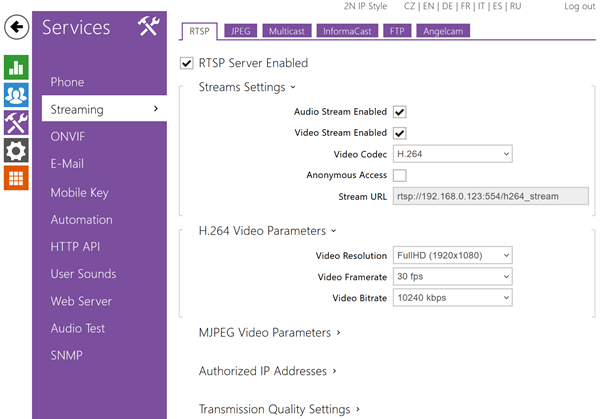
Task: Open the system gear icon
Action: tap(16, 151)
